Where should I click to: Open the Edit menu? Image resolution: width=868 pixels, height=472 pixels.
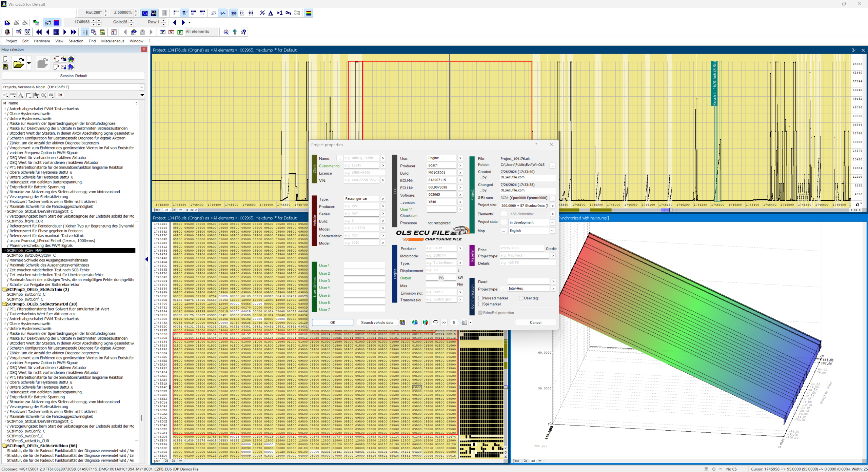pos(25,41)
